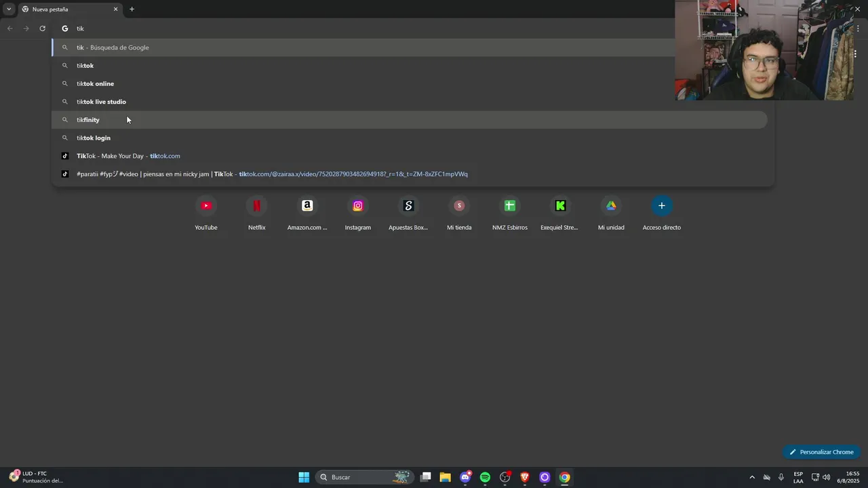The image size is (868, 488).
Task: Open the Netflix shortcut
Action: click(256, 213)
